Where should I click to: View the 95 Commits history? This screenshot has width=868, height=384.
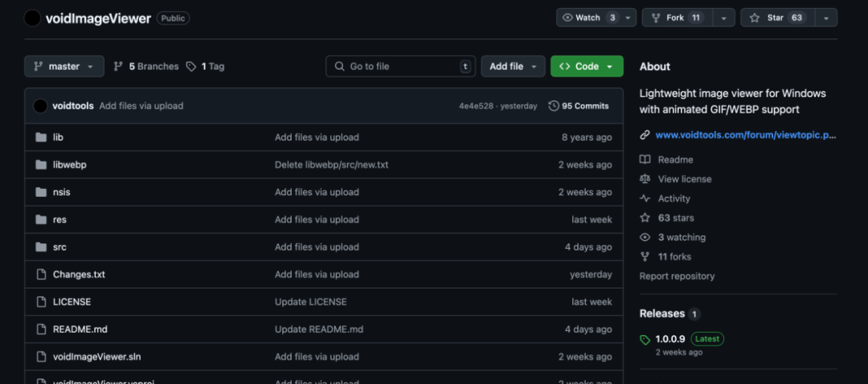579,106
